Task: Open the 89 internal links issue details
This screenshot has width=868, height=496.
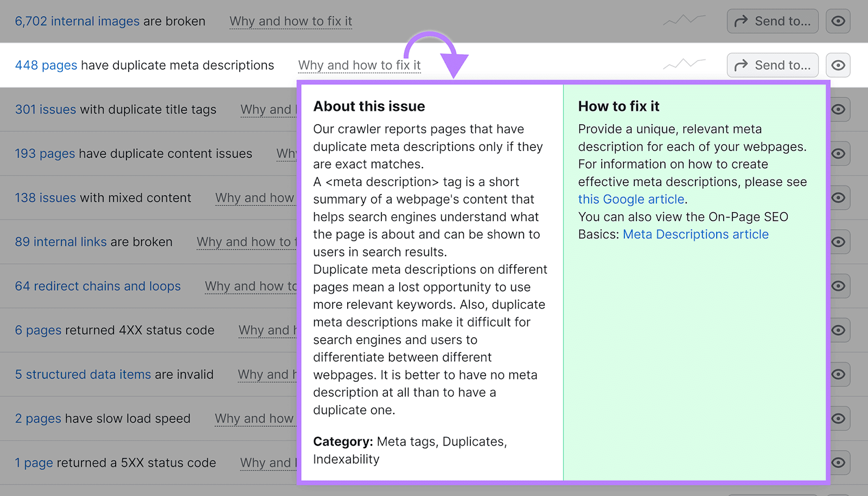Action: pos(61,242)
